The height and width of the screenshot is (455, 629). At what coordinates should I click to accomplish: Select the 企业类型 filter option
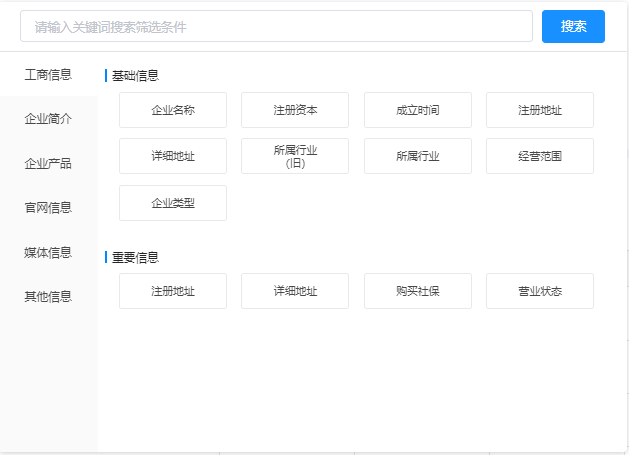[173, 203]
